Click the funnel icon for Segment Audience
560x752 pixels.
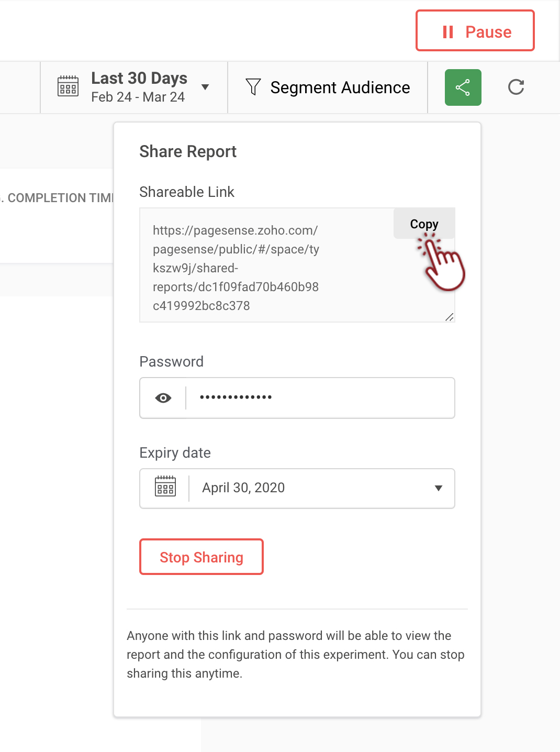pyautogui.click(x=253, y=87)
